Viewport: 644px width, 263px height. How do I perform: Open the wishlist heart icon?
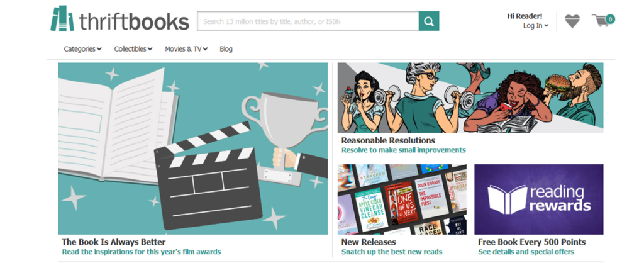coord(572,21)
